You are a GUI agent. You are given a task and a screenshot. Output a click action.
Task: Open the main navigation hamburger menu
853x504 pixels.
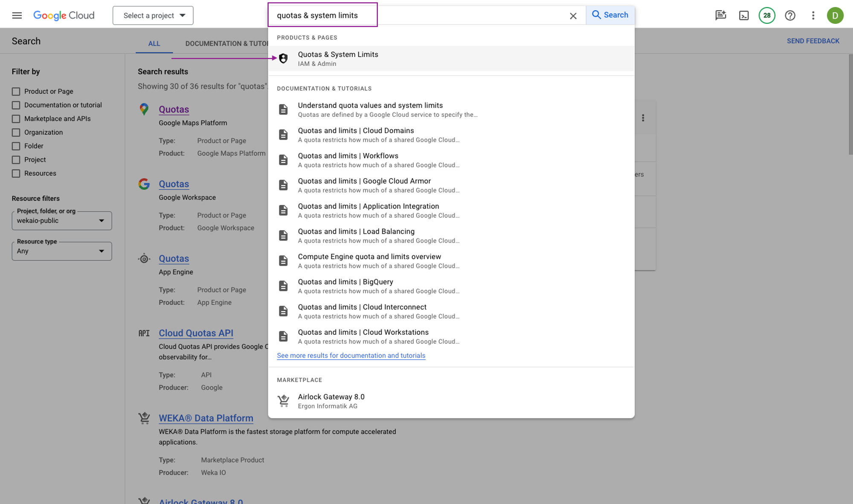tap(17, 15)
